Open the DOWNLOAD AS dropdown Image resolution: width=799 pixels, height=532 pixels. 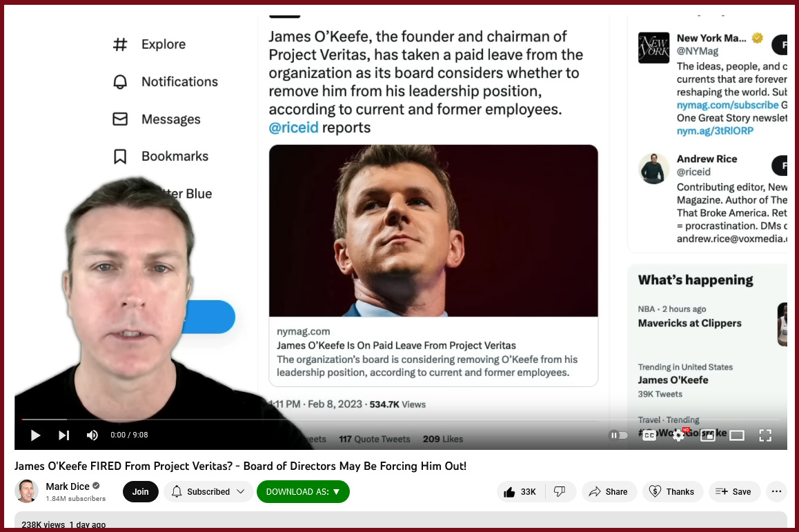click(x=303, y=492)
